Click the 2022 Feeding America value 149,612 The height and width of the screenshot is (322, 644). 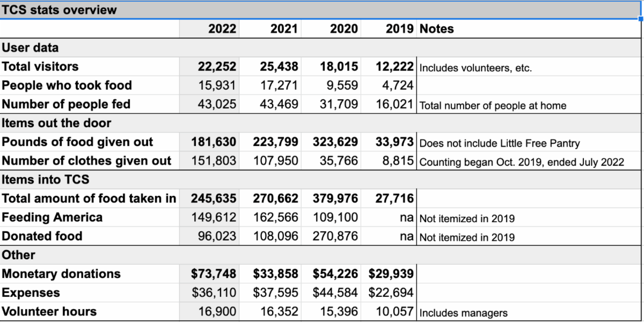(x=214, y=217)
